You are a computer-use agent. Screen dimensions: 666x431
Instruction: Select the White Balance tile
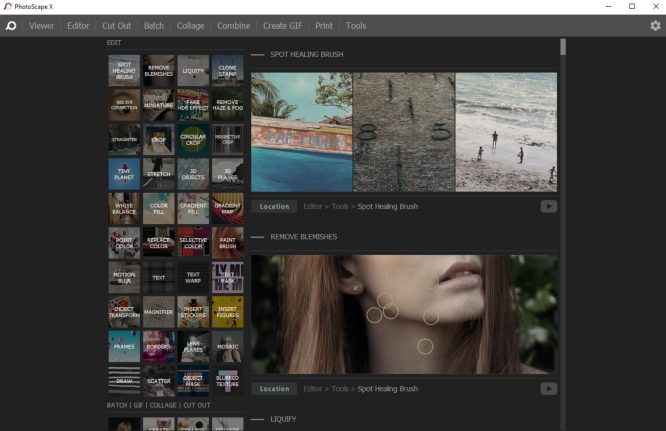(x=124, y=208)
